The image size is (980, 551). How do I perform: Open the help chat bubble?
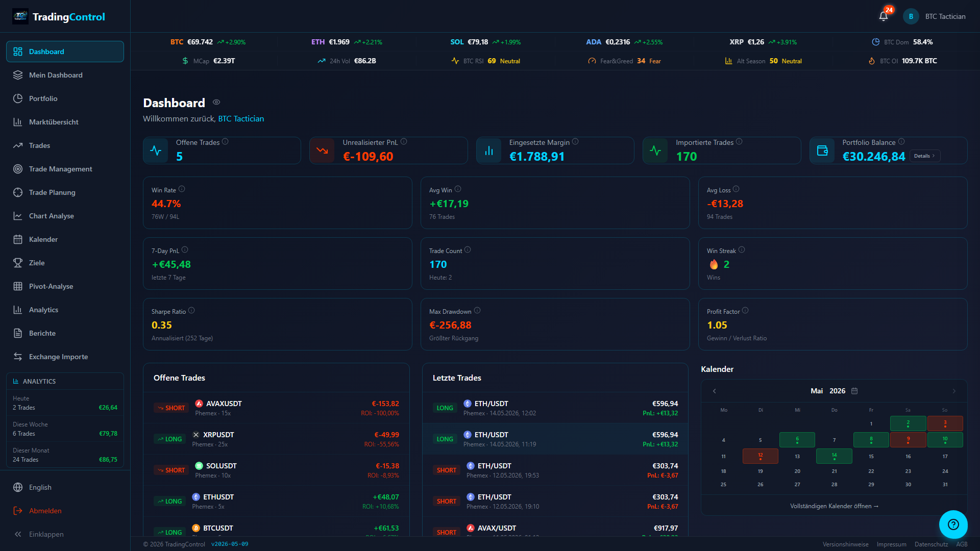953,524
